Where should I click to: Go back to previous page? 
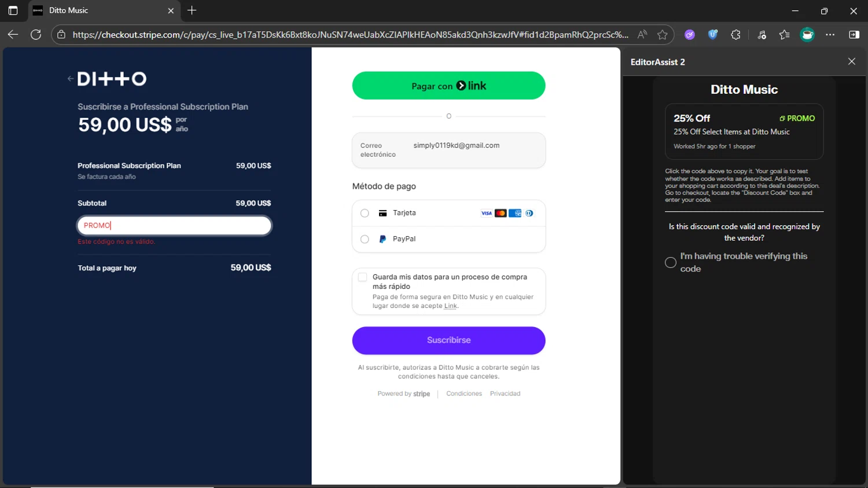pyautogui.click(x=13, y=35)
